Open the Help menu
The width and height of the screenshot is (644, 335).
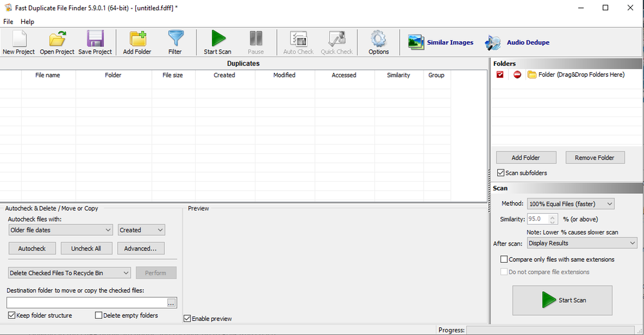[x=27, y=22]
